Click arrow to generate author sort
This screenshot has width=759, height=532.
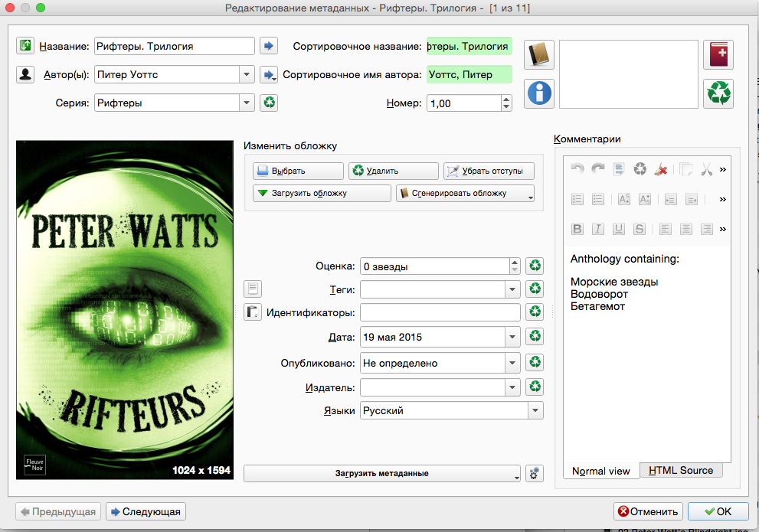(269, 74)
